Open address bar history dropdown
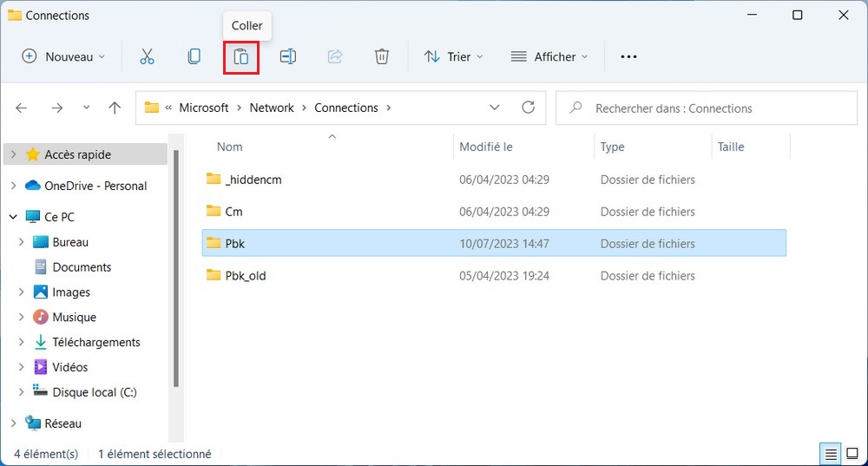 [x=495, y=108]
